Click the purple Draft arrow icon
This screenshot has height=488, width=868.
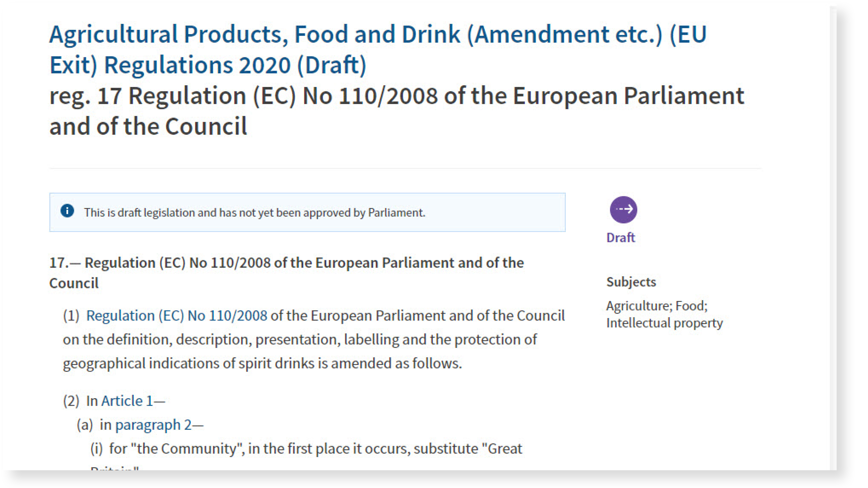623,210
